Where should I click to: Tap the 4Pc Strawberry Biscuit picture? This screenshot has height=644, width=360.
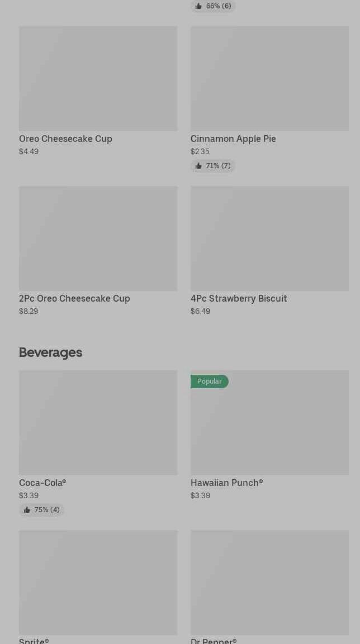pos(269,238)
